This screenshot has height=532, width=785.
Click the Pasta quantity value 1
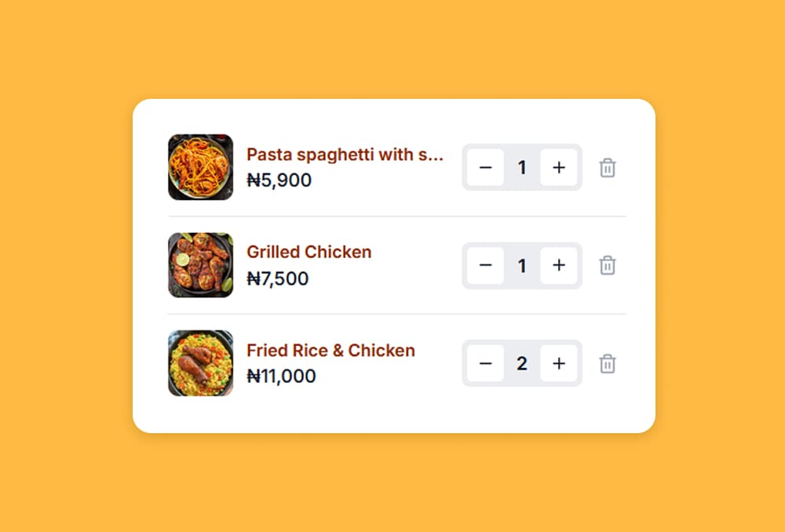522,167
